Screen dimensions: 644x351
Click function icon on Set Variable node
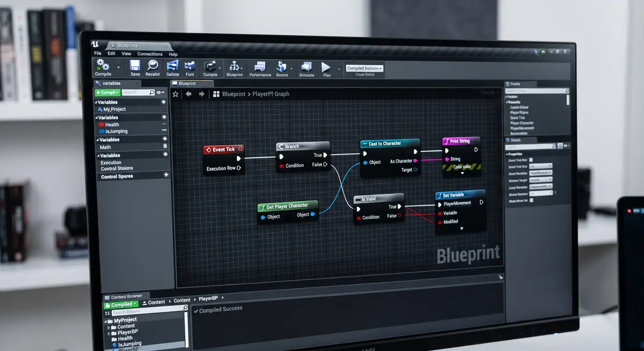(x=439, y=195)
